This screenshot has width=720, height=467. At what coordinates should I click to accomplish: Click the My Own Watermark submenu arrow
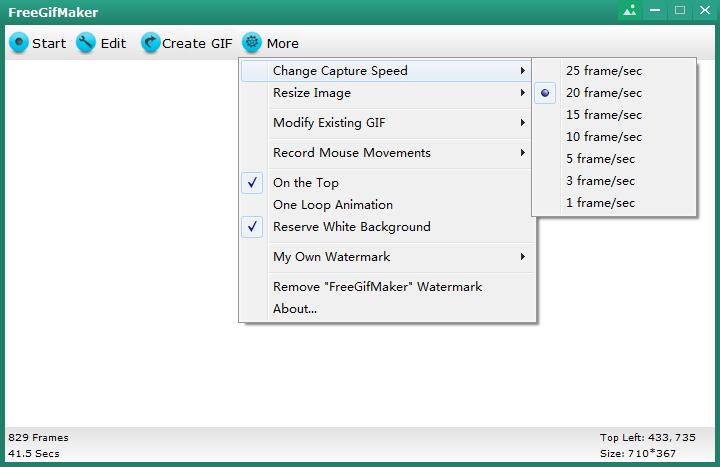tap(523, 257)
